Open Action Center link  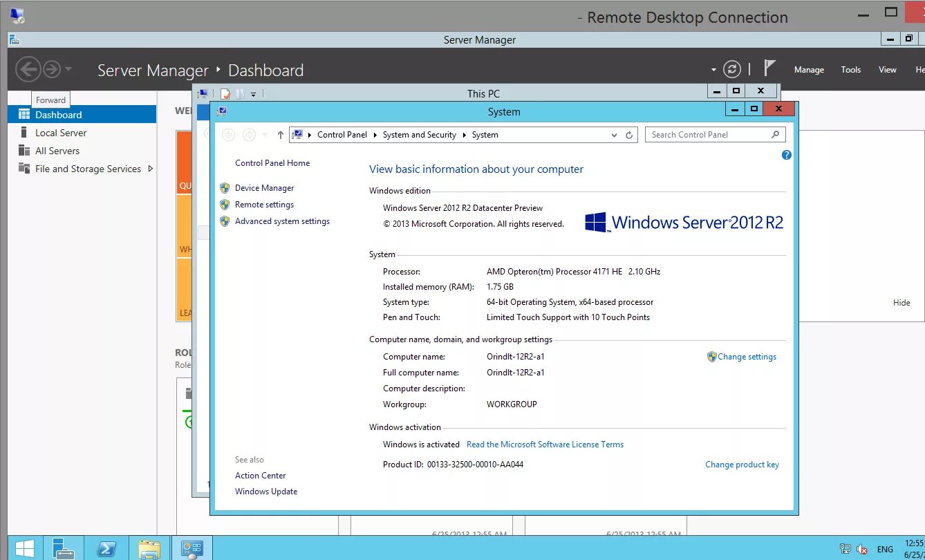pyautogui.click(x=260, y=476)
